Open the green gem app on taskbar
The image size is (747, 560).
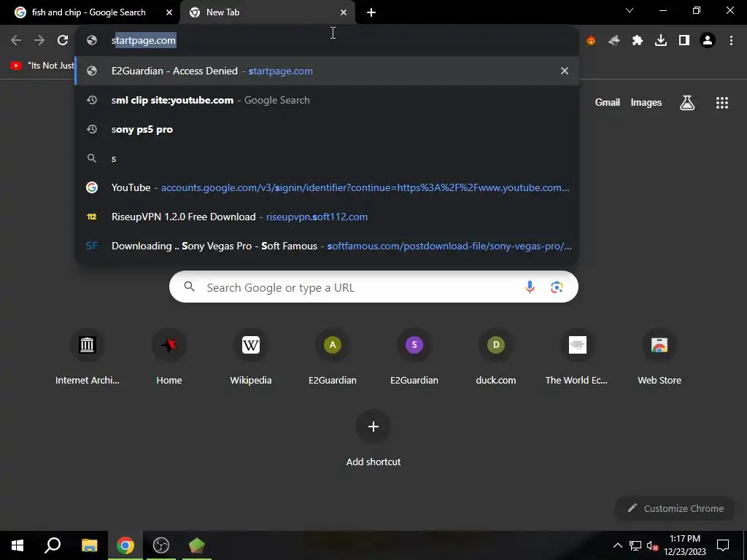pos(197,545)
